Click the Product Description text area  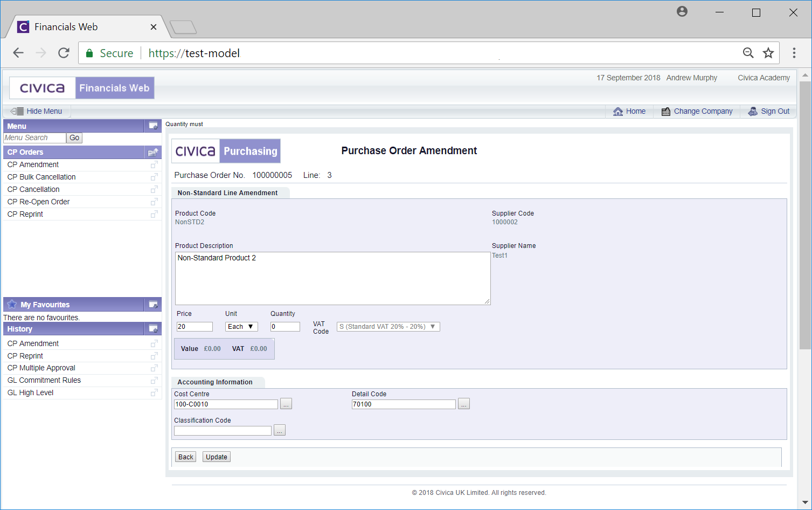(x=333, y=278)
